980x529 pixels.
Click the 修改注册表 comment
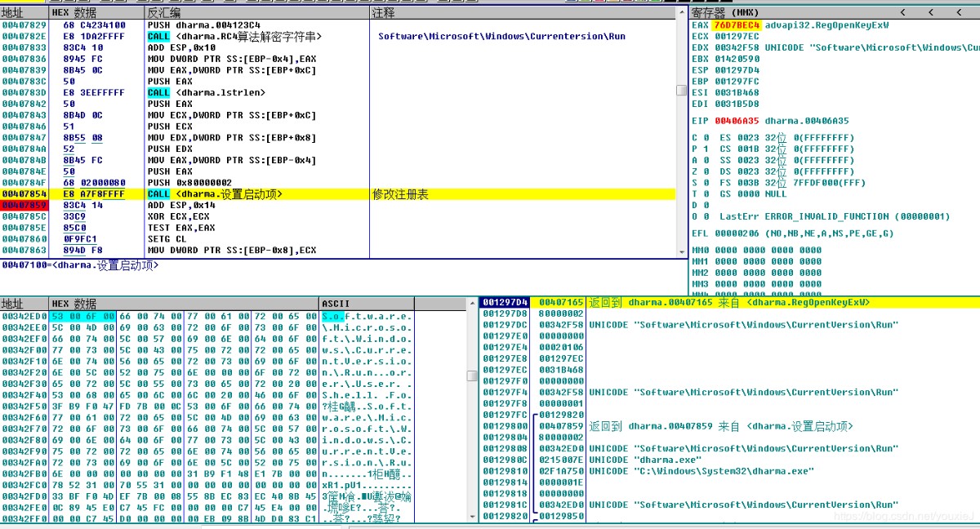click(x=400, y=194)
